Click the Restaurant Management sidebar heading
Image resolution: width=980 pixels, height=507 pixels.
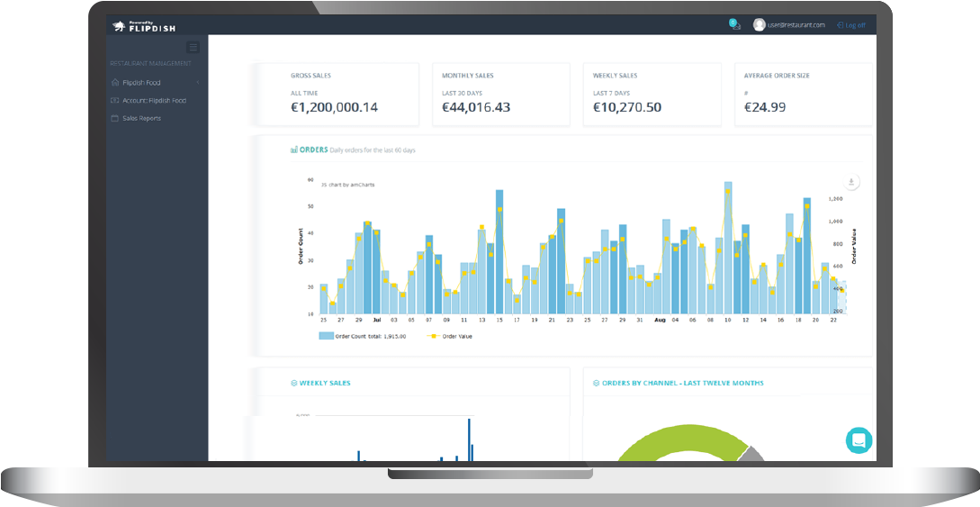[x=150, y=63]
